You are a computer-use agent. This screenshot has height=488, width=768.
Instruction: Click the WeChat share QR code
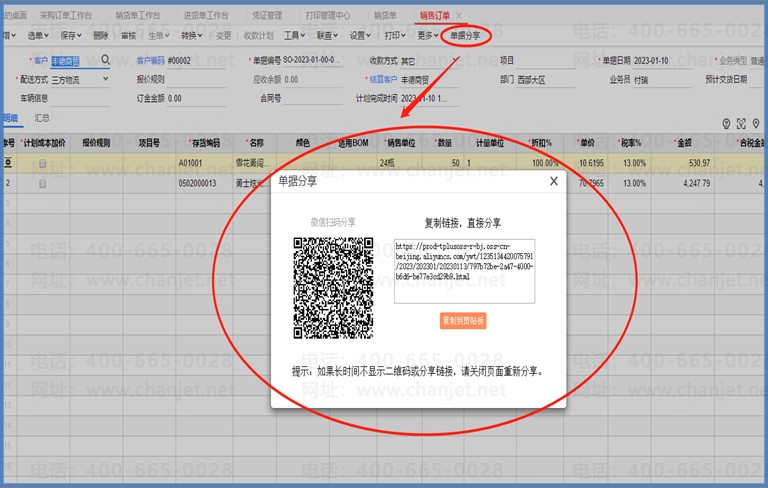333,287
